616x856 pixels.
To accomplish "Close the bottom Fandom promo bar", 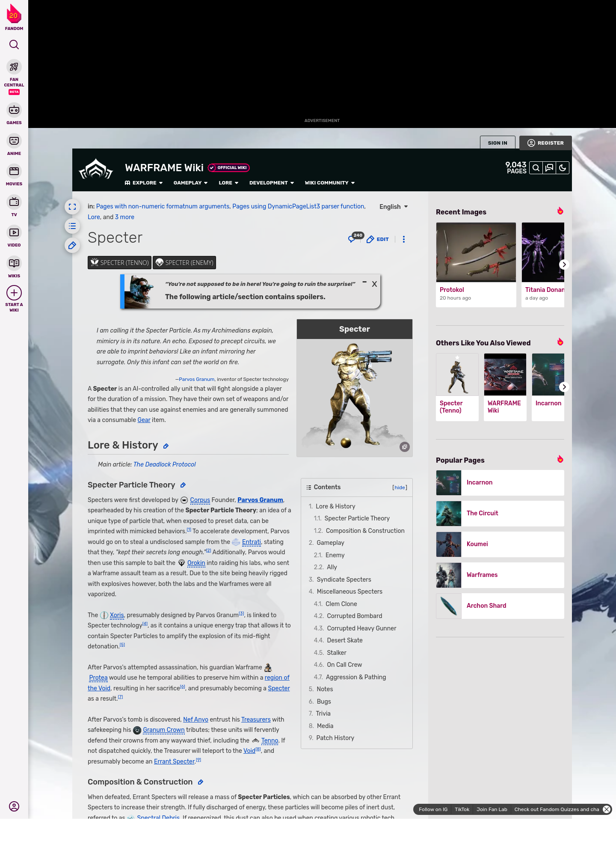I will [x=607, y=809].
